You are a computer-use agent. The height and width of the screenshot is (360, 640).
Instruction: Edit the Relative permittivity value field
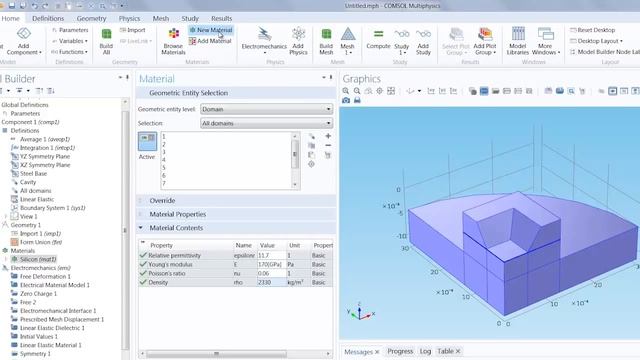pyautogui.click(x=271, y=256)
